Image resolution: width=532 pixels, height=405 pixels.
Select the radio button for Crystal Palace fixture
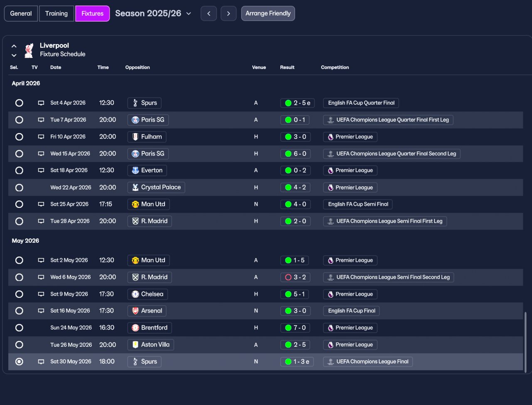[19, 188]
